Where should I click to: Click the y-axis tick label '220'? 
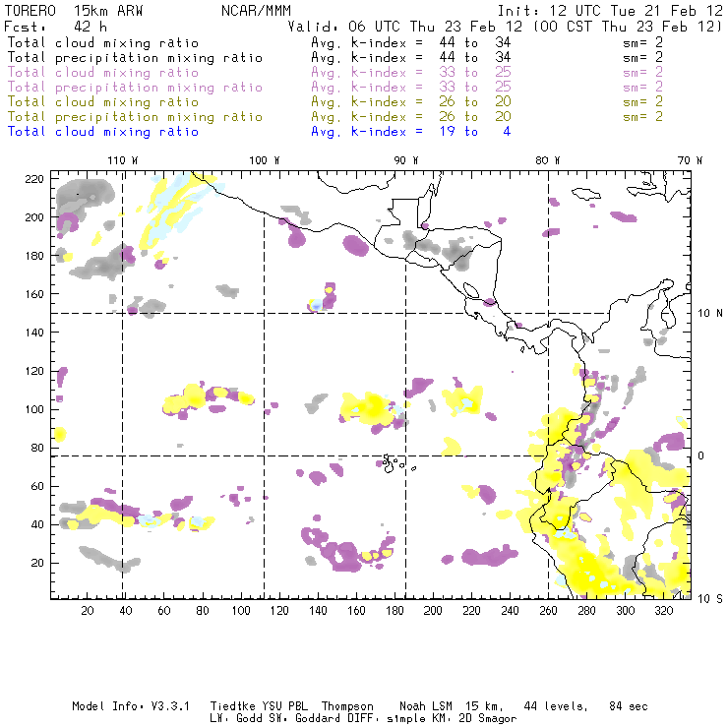coord(34,179)
